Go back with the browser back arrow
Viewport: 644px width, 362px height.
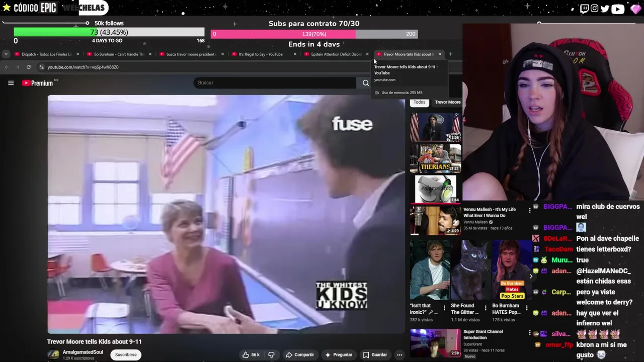pos(7,67)
